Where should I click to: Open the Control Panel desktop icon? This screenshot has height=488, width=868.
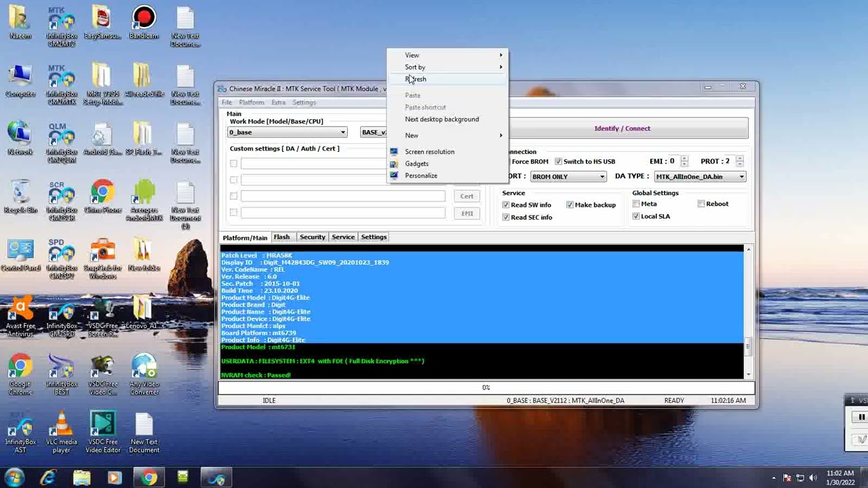20,256
